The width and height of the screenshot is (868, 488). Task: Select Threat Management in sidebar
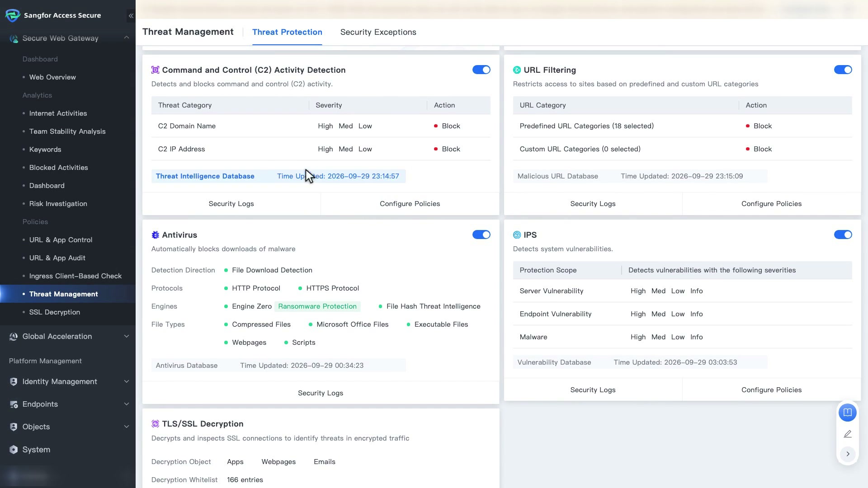point(68,294)
